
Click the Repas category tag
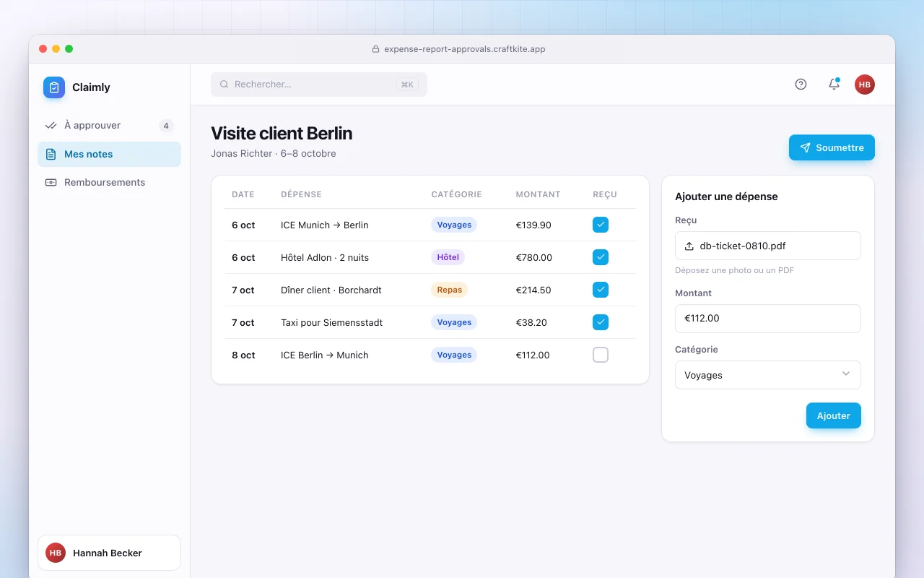[450, 290]
